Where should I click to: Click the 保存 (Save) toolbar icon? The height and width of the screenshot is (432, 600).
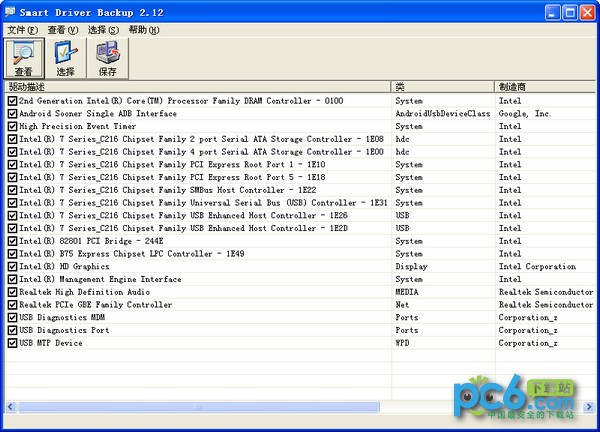(108, 58)
